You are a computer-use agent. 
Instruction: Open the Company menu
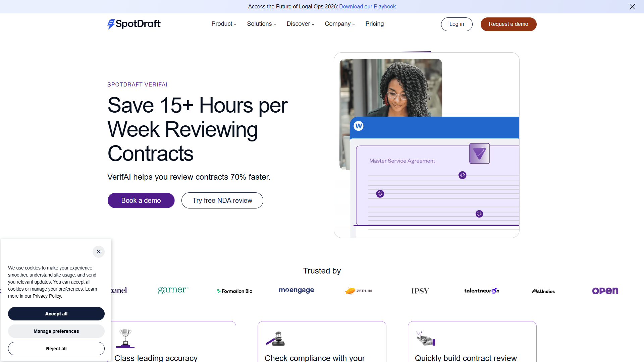pyautogui.click(x=340, y=24)
